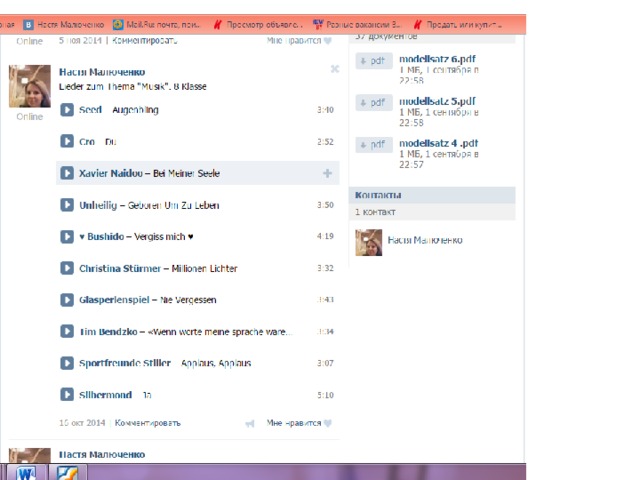Download modellsatz 6.pdf via pdf icon
640x480 pixels.
(x=374, y=61)
